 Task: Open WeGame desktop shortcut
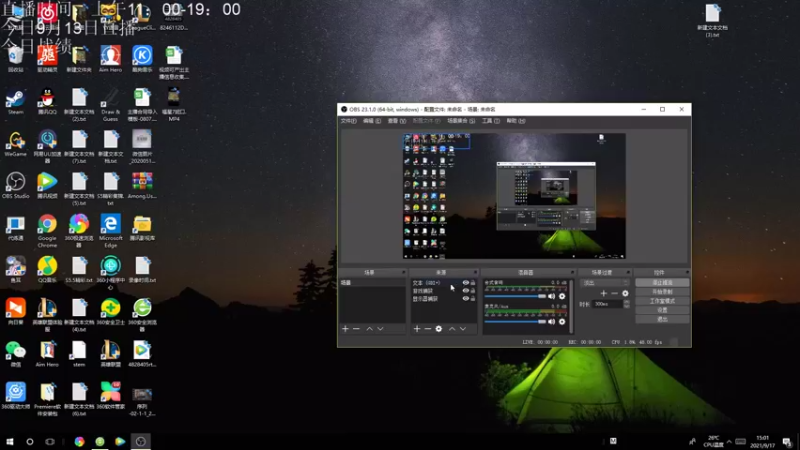coord(15,144)
